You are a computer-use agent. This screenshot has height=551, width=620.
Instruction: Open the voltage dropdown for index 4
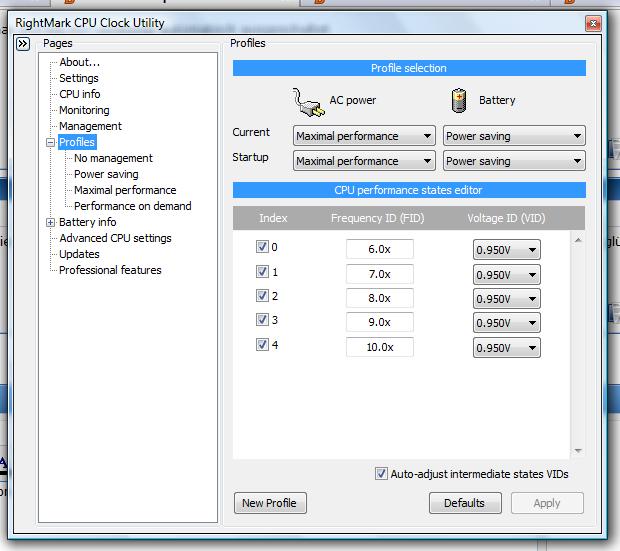coord(507,348)
